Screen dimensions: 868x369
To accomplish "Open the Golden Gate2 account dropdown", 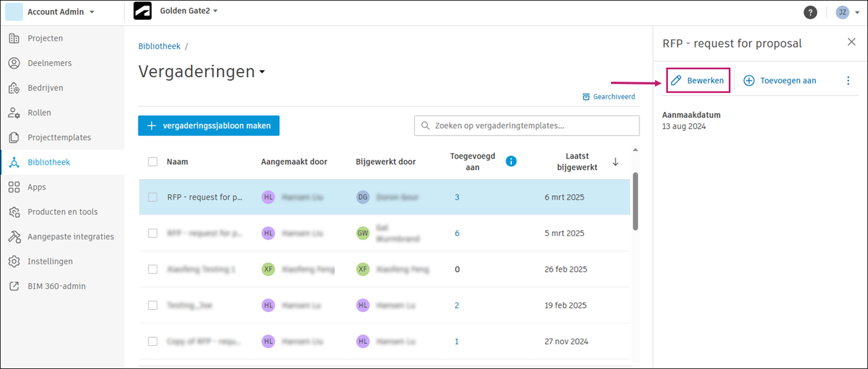I will 189,11.
